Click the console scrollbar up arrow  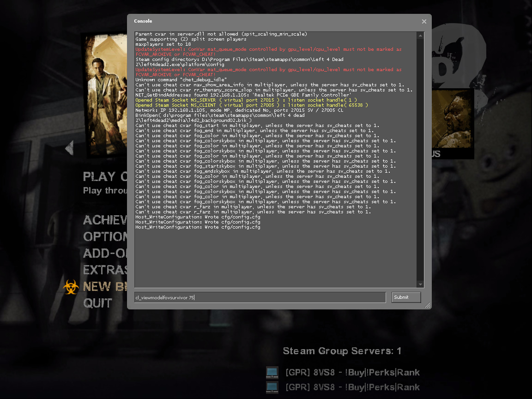[420, 35]
